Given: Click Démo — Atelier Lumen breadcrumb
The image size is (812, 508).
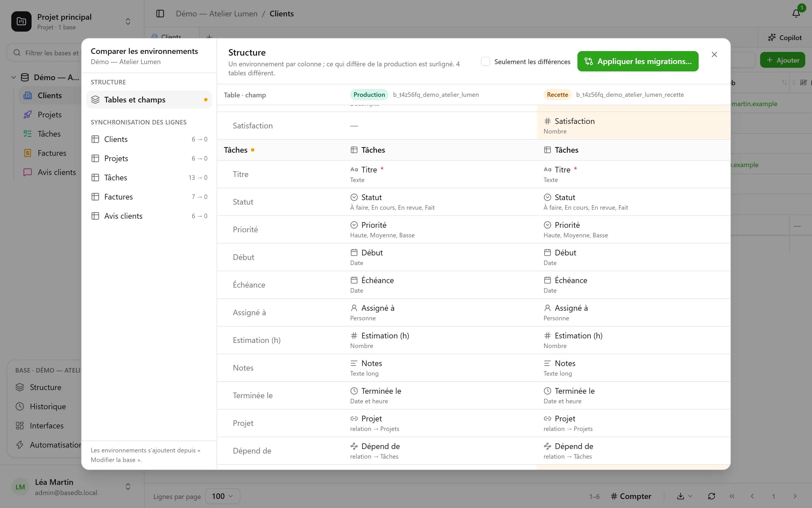Looking at the screenshot, I should coord(217,14).
